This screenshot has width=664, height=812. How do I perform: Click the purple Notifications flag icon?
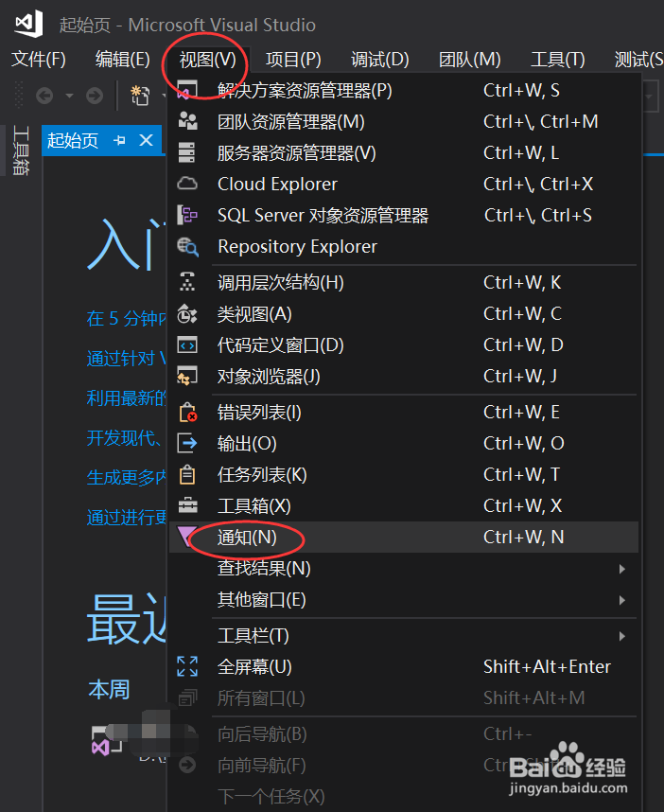point(186,537)
